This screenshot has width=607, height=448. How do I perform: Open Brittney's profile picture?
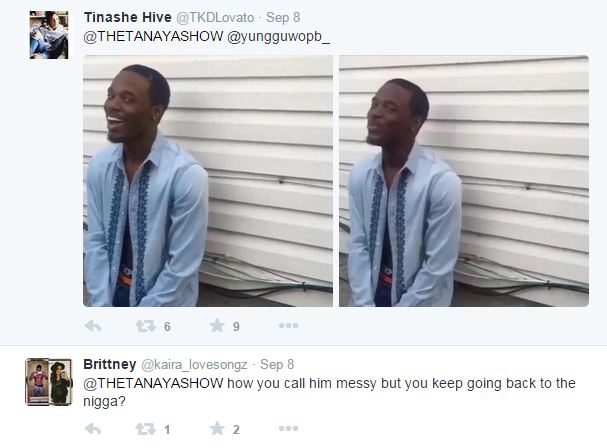click(49, 382)
